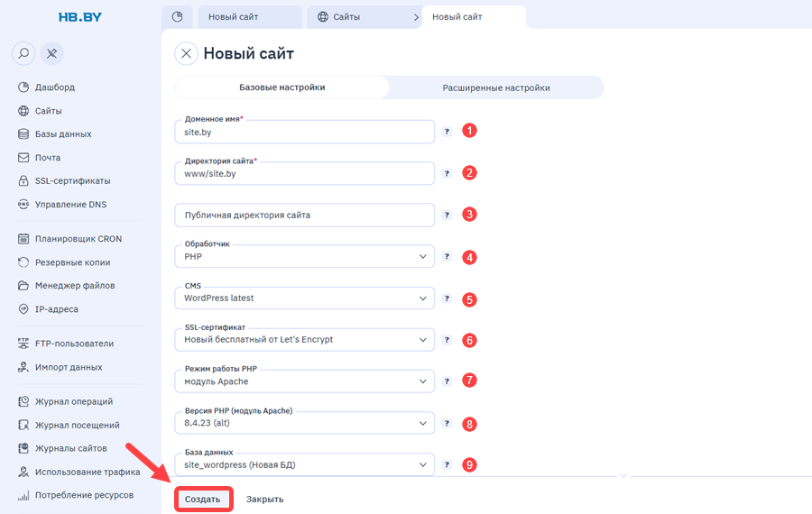Click the Публичная директория сайта input field
812x514 pixels.
(305, 215)
